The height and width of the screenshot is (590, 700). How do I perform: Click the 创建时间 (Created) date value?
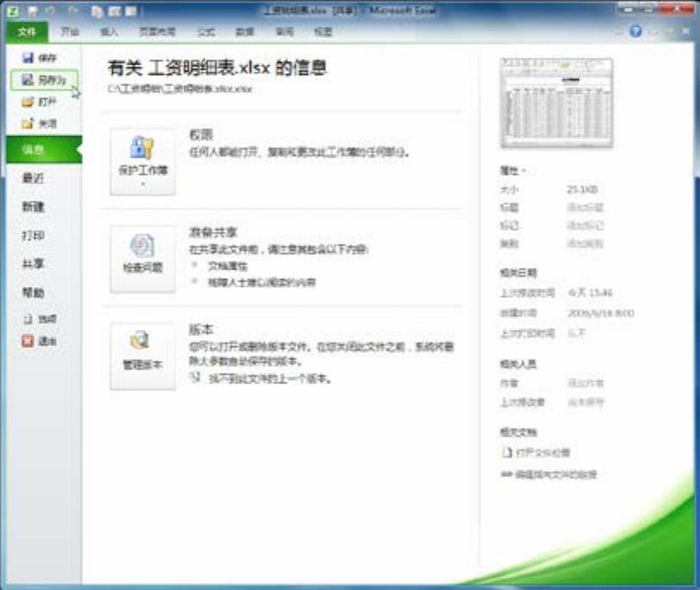[x=600, y=314]
